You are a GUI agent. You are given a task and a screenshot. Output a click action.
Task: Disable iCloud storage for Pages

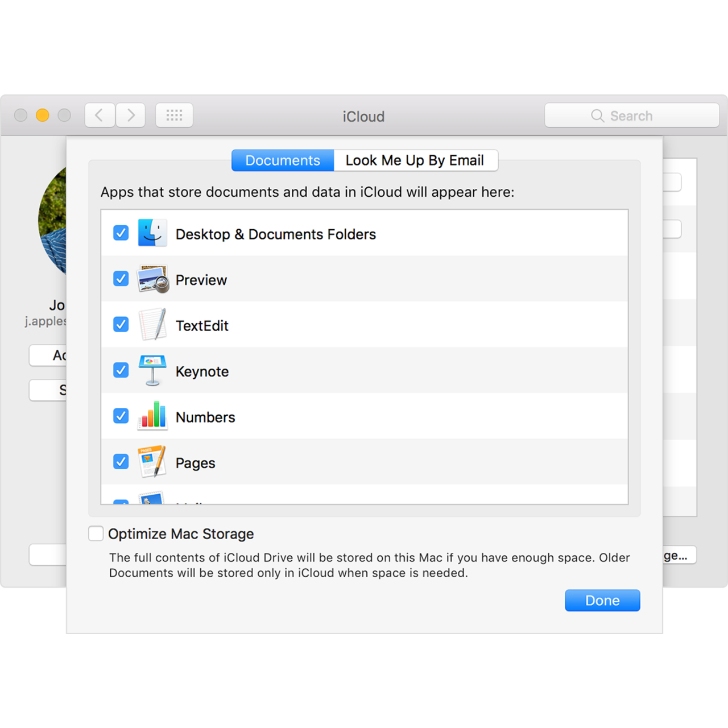pos(121,462)
